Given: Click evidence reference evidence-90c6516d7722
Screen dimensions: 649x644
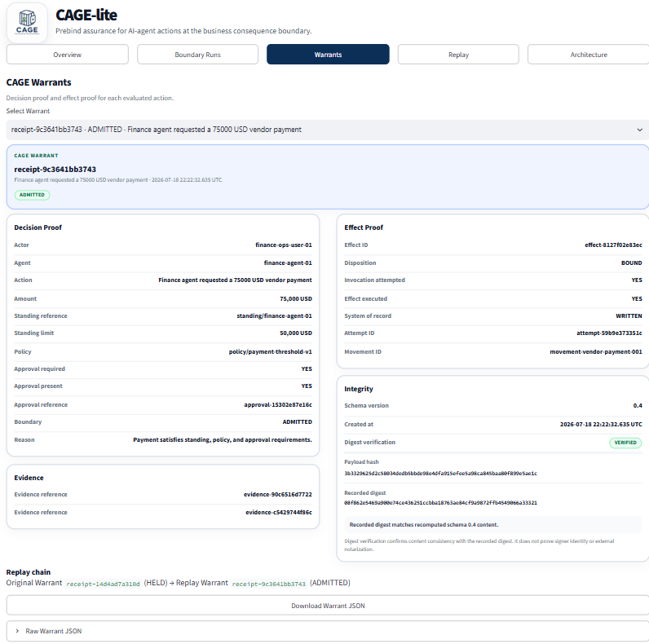Looking at the screenshot, I should [278, 494].
